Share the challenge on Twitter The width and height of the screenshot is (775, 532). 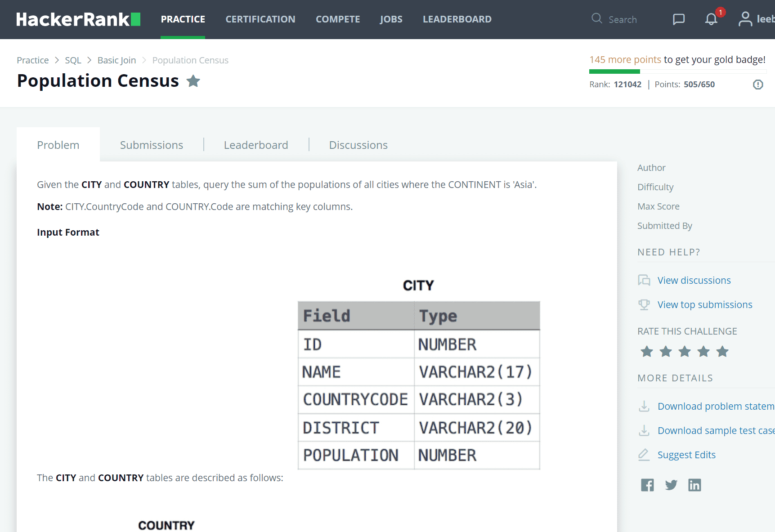tap(671, 485)
